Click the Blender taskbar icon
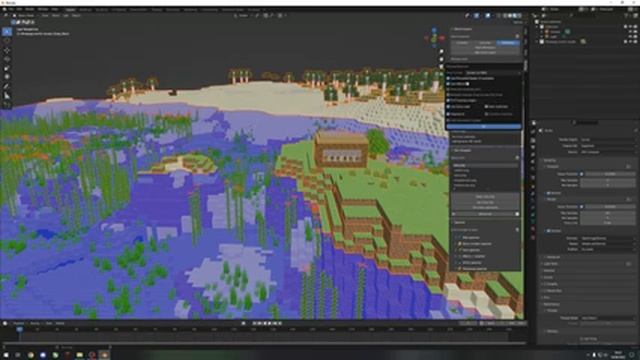640x360 pixels. [104, 355]
